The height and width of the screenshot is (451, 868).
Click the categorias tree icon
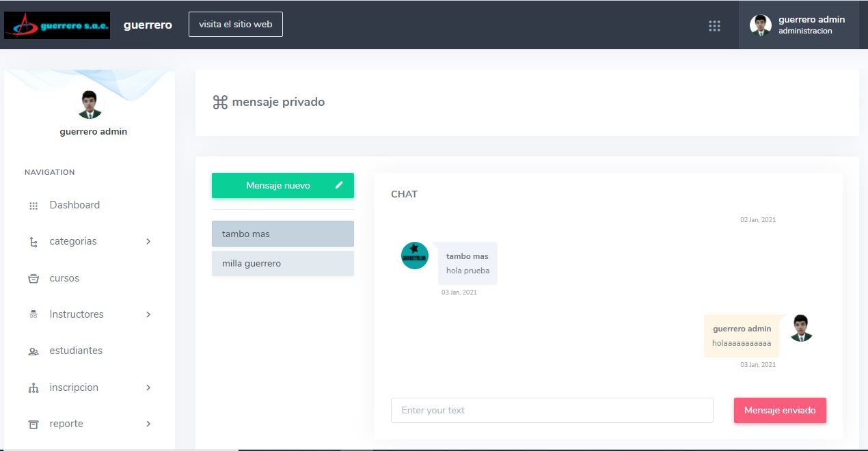pos(33,242)
